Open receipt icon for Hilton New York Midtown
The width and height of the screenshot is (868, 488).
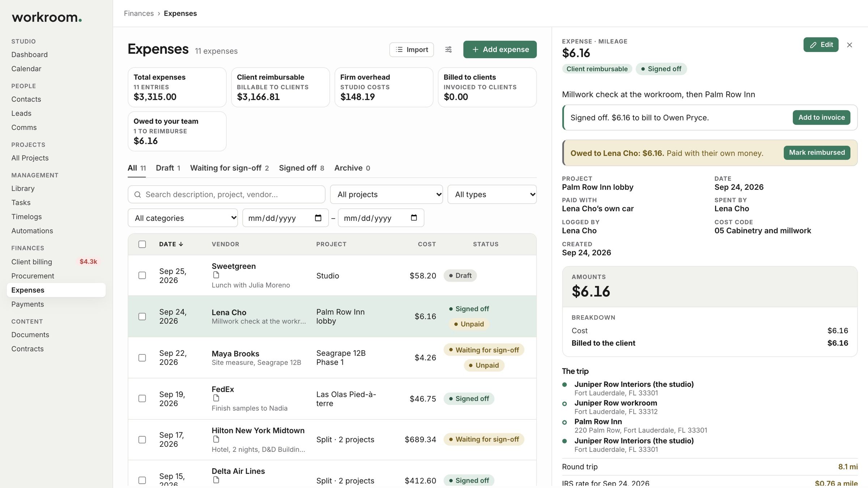coord(216,439)
